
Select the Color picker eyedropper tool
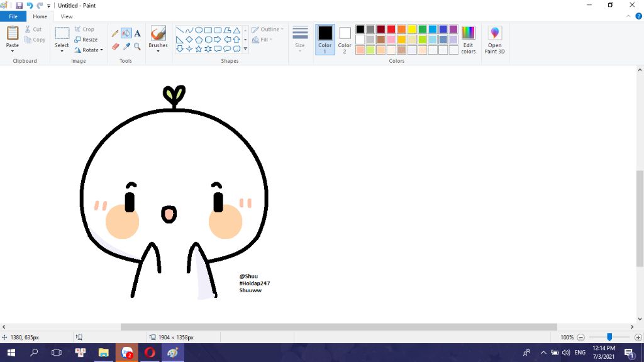[x=126, y=47]
